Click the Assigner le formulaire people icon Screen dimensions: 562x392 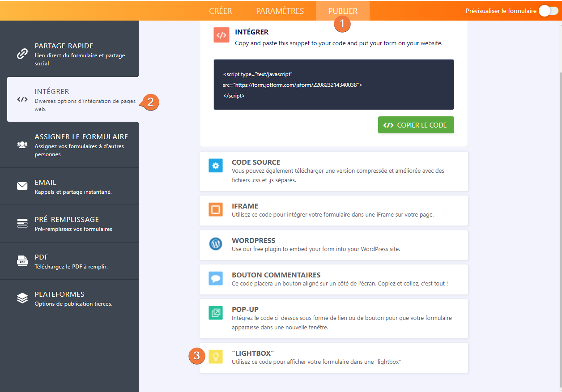click(22, 145)
